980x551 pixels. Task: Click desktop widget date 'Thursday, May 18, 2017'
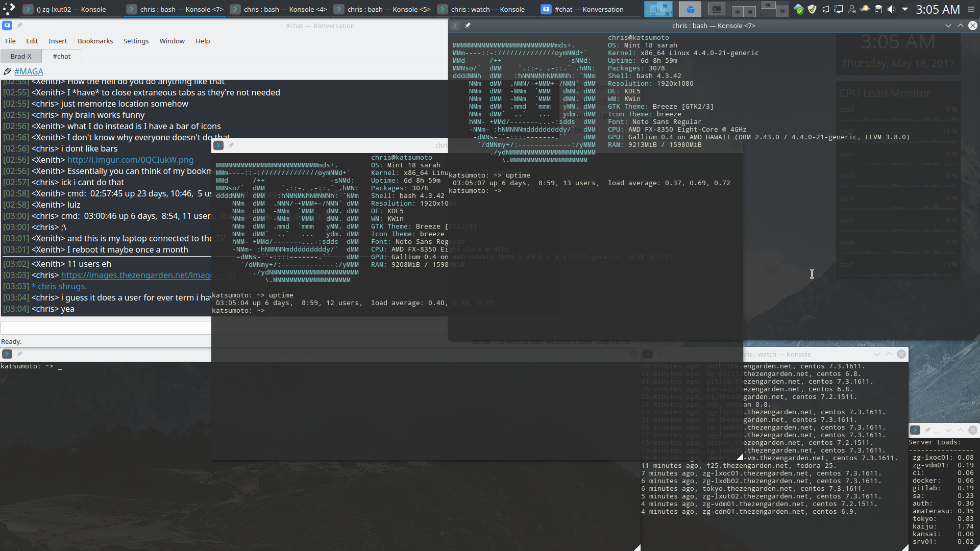[x=898, y=63]
